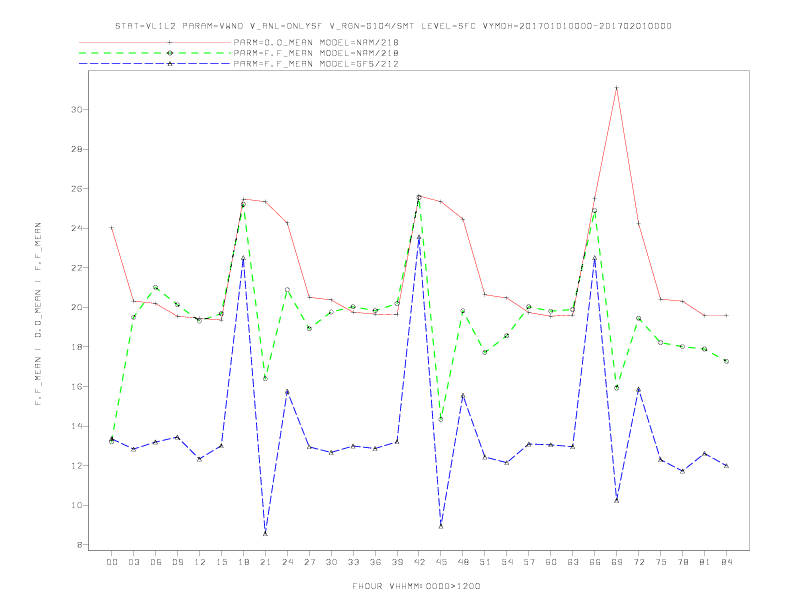Click the vertical y-axis title F.F_MEAN O.O_MEAN
The image size is (792, 612).
pos(38,314)
